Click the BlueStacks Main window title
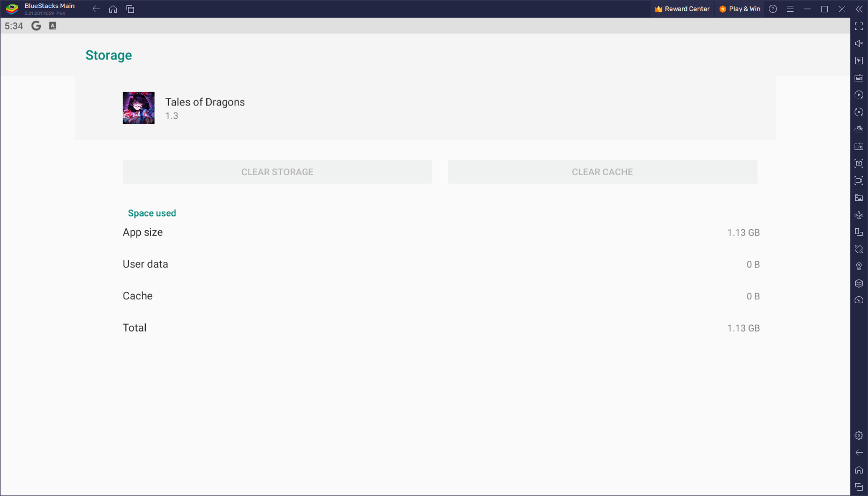Image resolution: width=868 pixels, height=496 pixels. [x=50, y=6]
